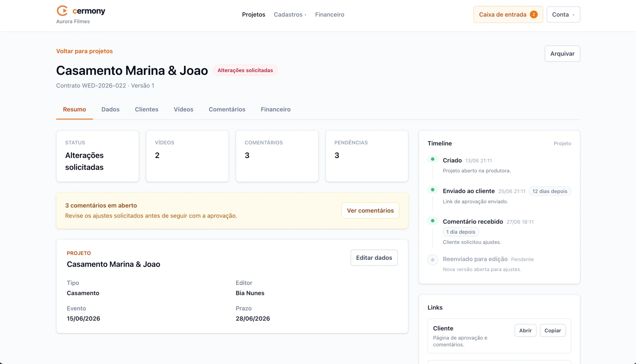Click the VÍDEOS count card

point(187,156)
